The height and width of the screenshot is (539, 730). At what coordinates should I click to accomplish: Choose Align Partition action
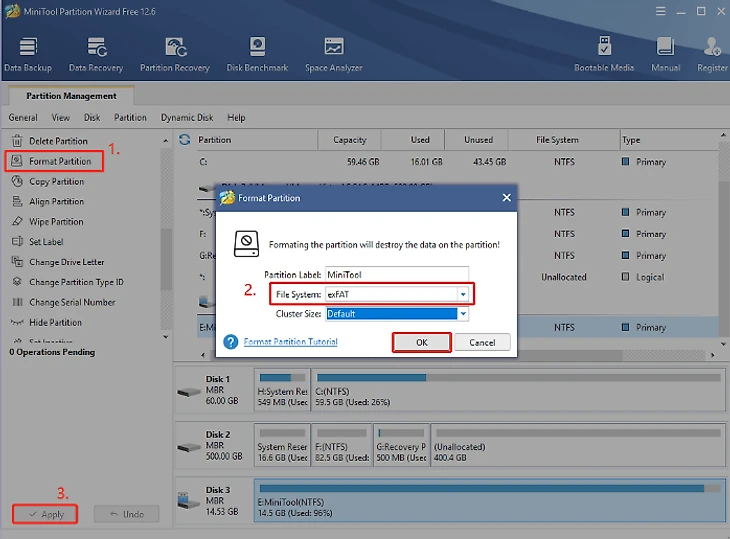pyautogui.click(x=56, y=202)
